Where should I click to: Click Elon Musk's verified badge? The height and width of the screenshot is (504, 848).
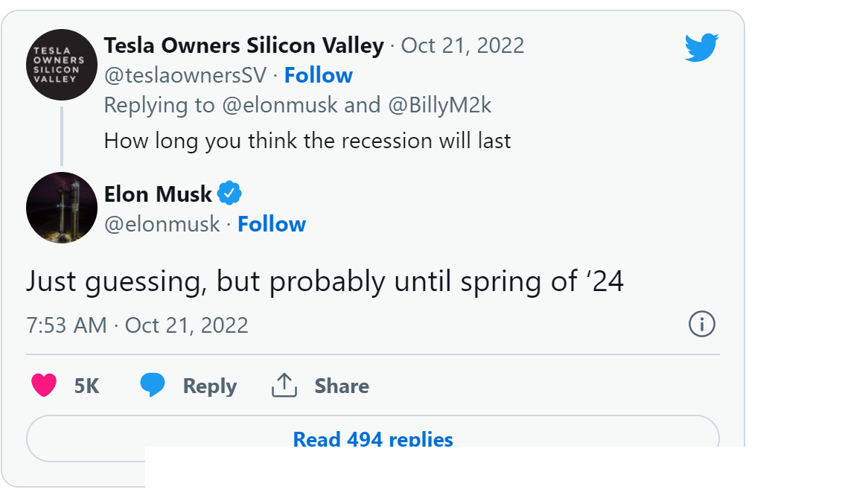click(229, 194)
